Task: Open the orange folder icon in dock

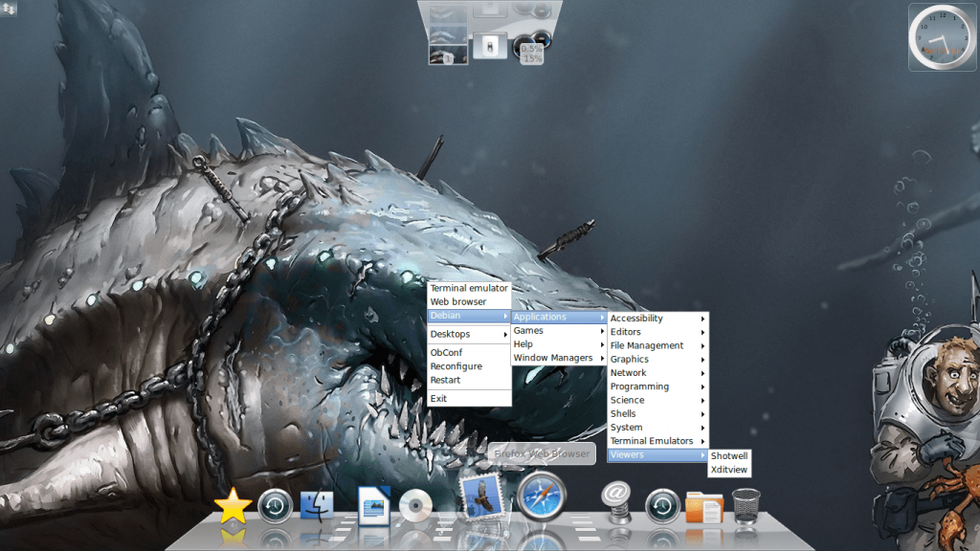Action: (704, 507)
